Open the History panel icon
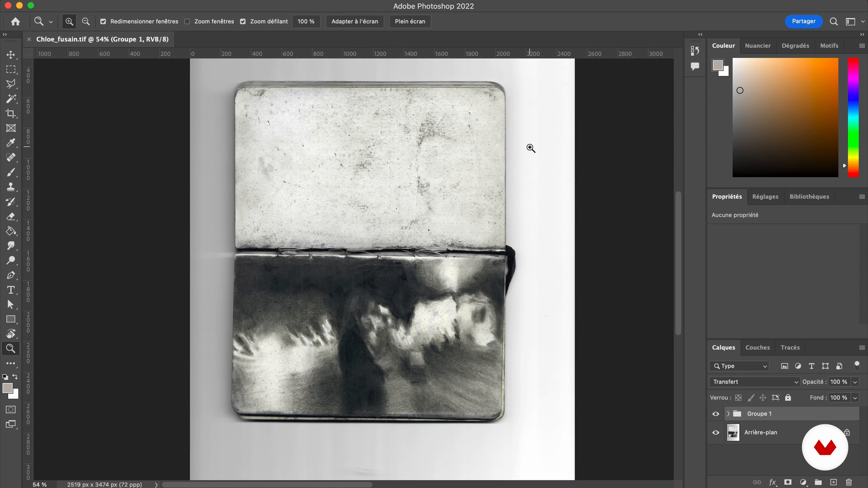The width and height of the screenshot is (868, 488). pos(695,51)
